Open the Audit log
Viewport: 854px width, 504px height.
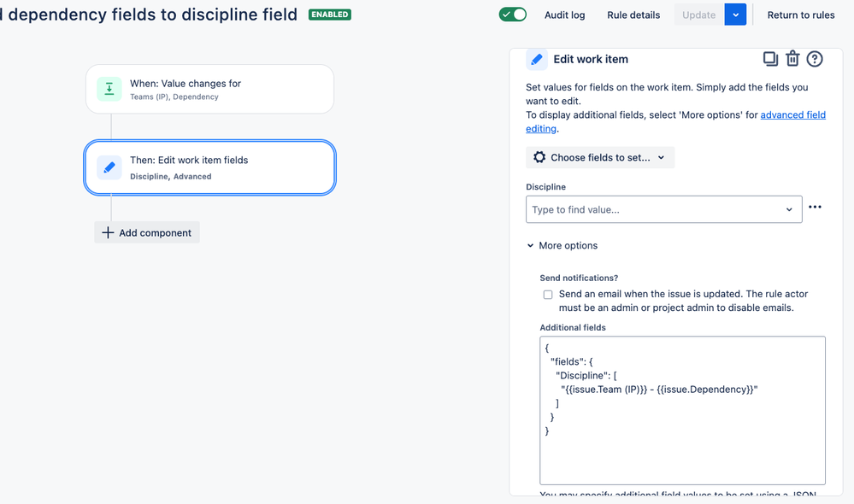pyautogui.click(x=564, y=15)
